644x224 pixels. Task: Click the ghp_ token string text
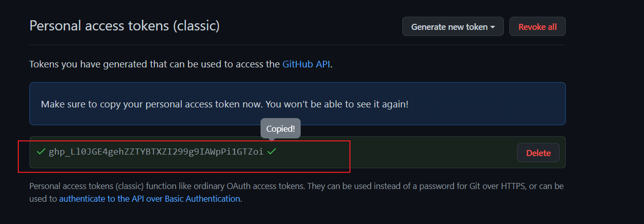[x=156, y=152]
